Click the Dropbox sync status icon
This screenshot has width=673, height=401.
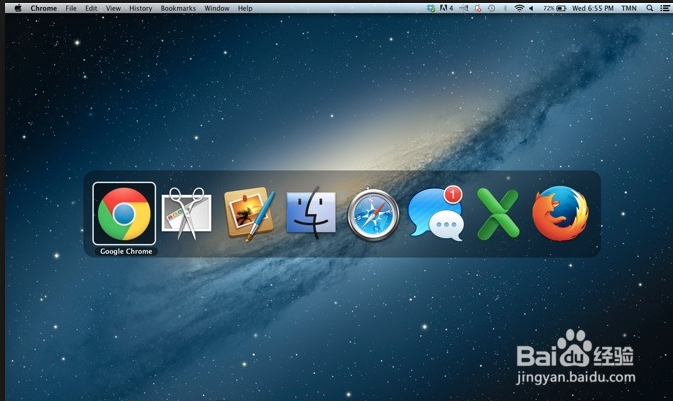[431, 8]
